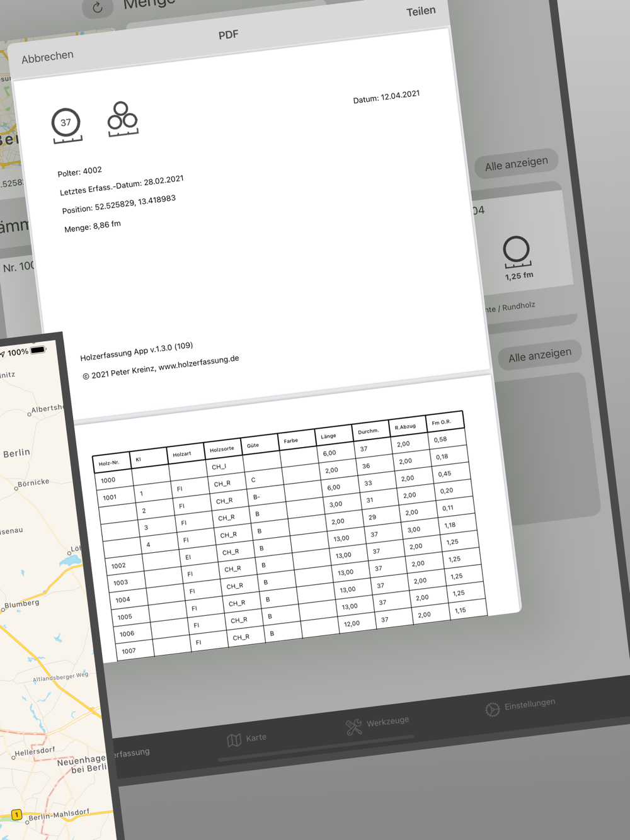Image resolution: width=630 pixels, height=840 pixels.
Task: Open the Einstellungen tab
Action: 520,706
